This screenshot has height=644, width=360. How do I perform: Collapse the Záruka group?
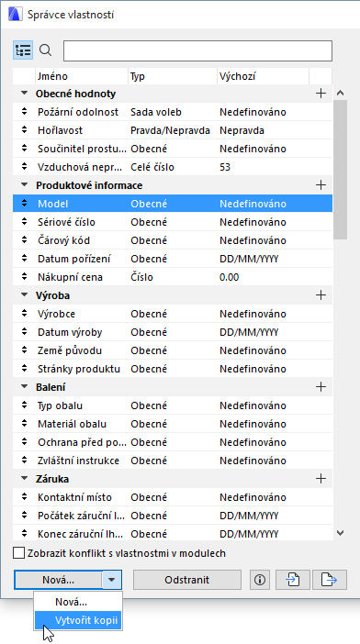25,479
